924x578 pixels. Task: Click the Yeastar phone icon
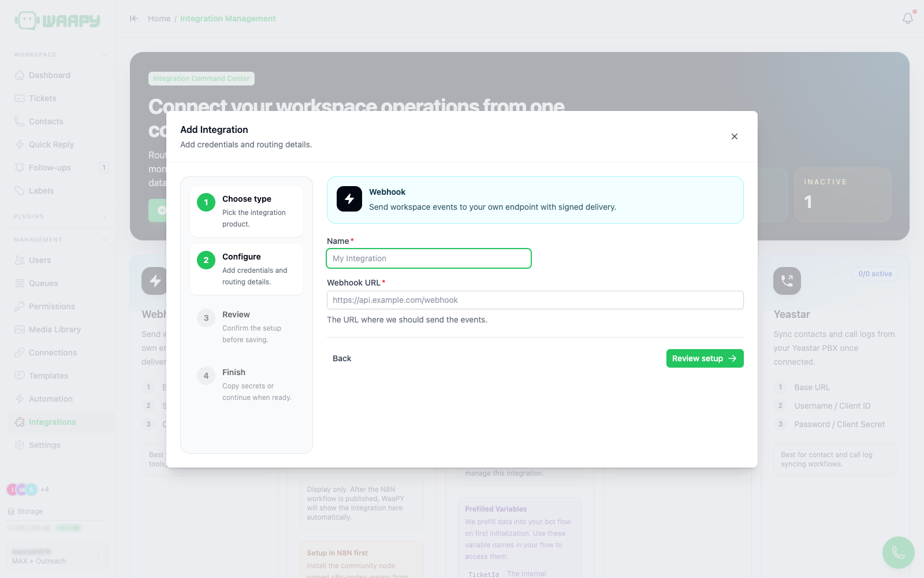[787, 281]
